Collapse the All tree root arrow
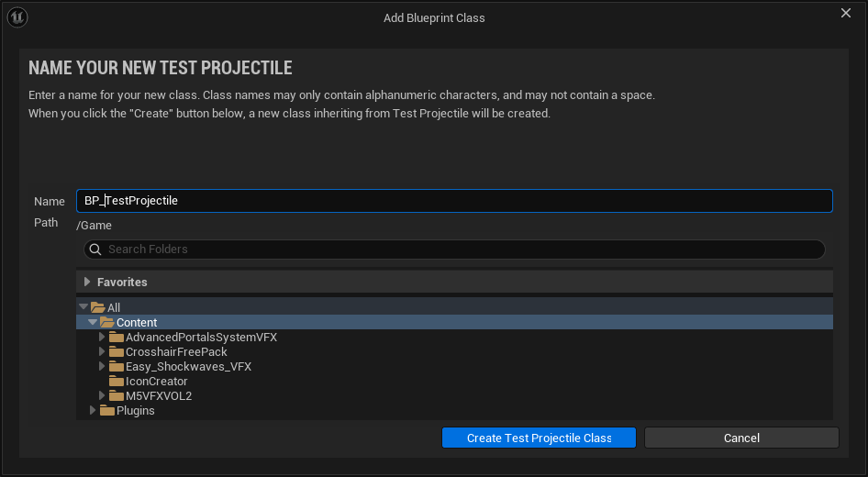The image size is (868, 477). tap(83, 307)
